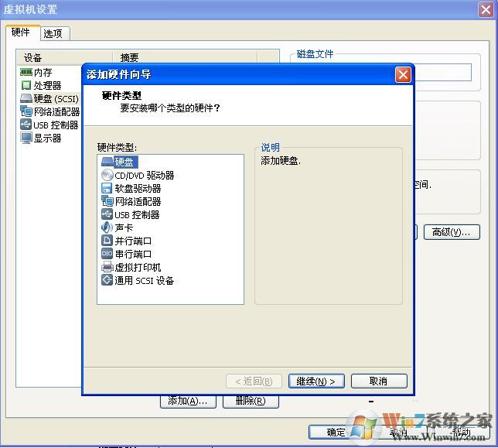
Task: Select 通用 SCSI 设备 entry
Action: (x=144, y=280)
